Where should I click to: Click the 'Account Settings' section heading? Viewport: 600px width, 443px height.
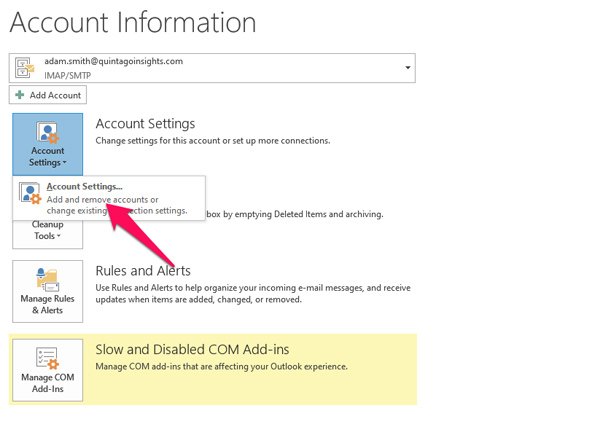click(x=145, y=124)
